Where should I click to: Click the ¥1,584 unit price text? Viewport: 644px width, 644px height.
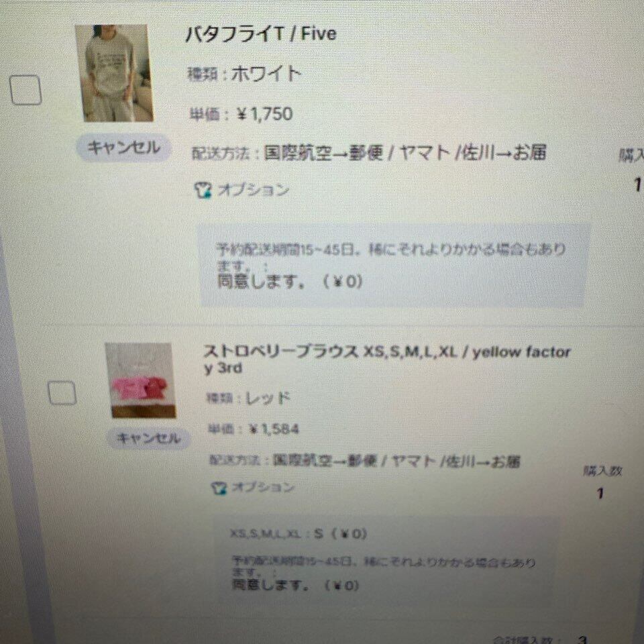pos(274,429)
